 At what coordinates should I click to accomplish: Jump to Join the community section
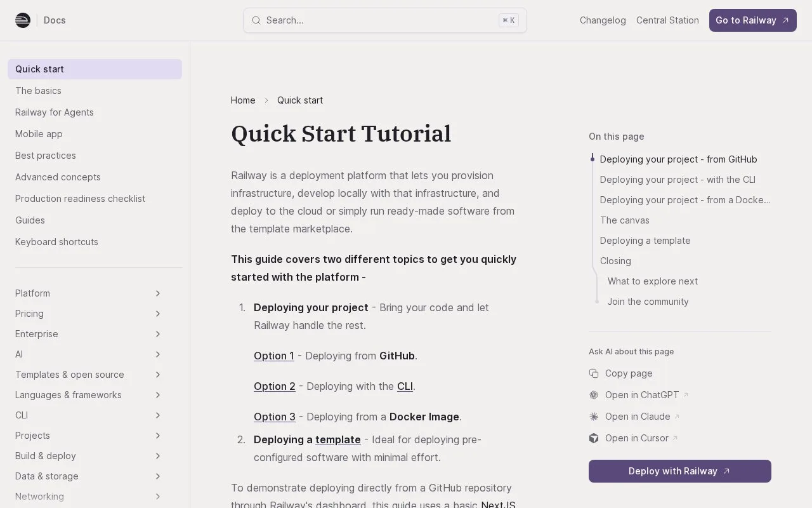point(648,302)
